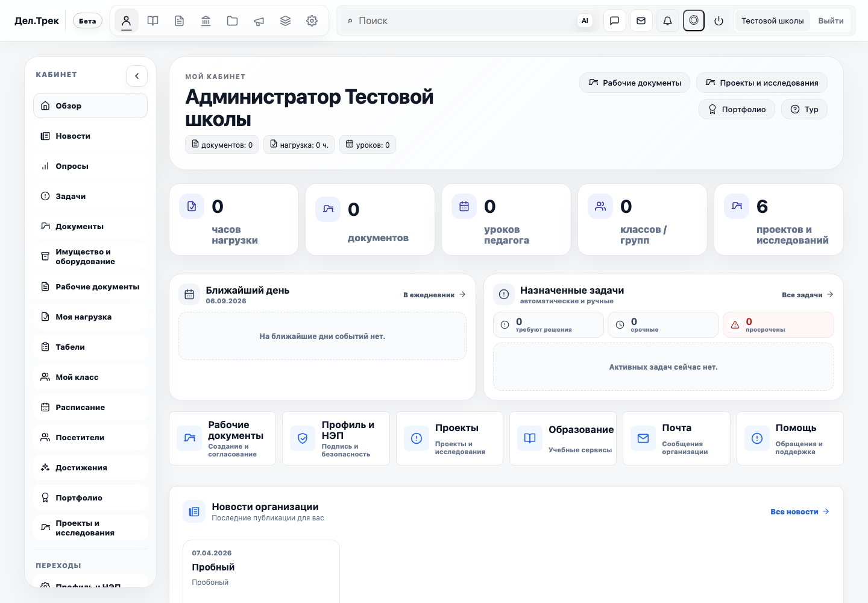Screen dimensions: 868x603
Task: Click Проекты и исследования header button
Action: (762, 83)
